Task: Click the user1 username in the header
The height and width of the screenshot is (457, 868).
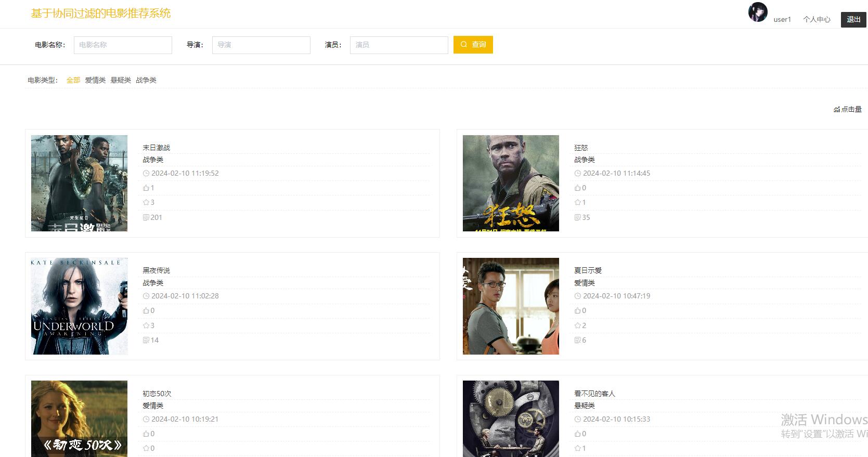Action: (782, 19)
